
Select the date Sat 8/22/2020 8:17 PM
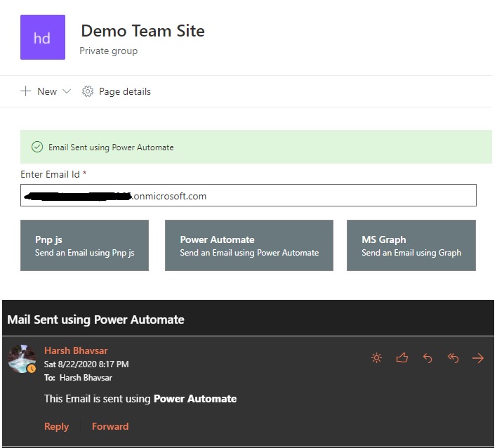pyautogui.click(x=86, y=364)
